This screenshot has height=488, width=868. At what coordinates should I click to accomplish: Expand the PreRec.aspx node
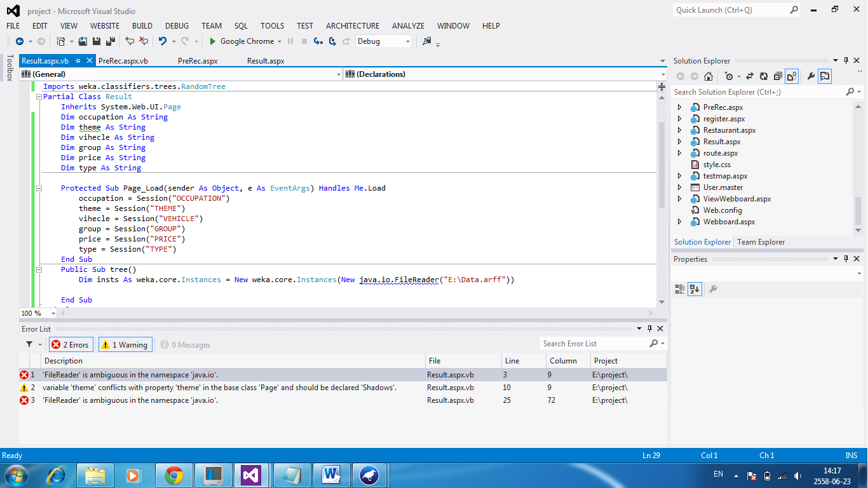click(680, 107)
